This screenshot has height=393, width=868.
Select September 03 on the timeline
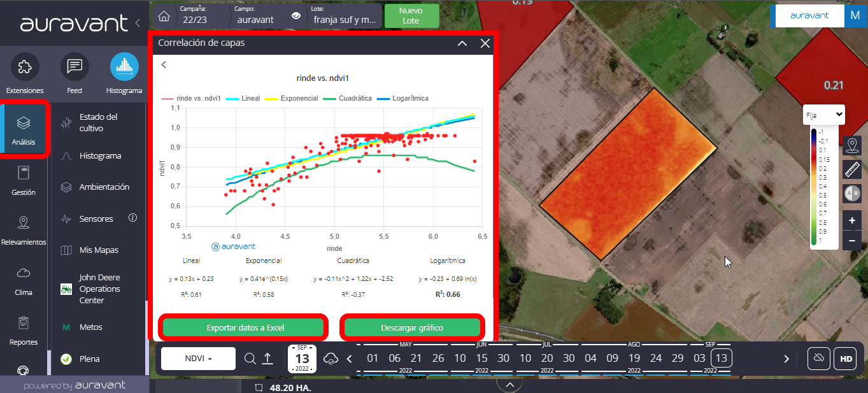[x=699, y=358]
